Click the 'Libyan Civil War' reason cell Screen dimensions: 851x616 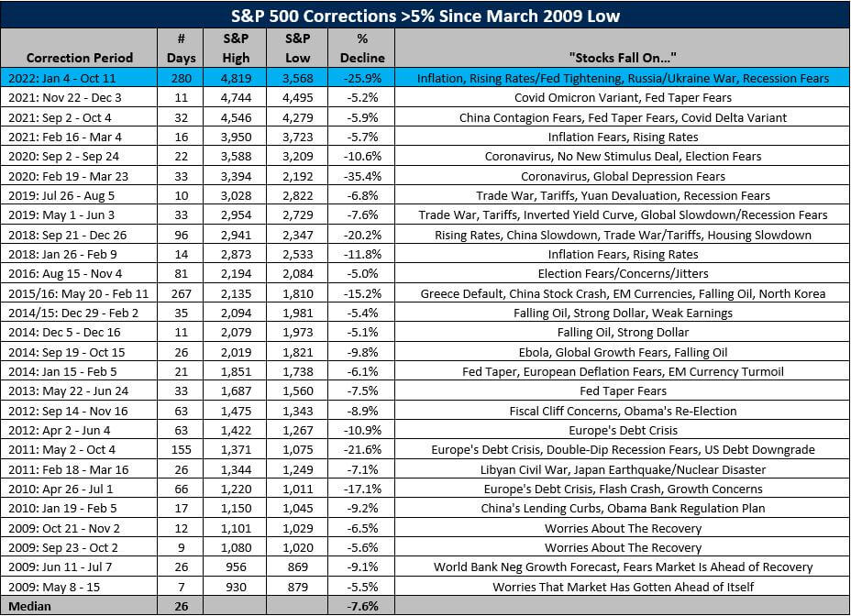[623, 469]
